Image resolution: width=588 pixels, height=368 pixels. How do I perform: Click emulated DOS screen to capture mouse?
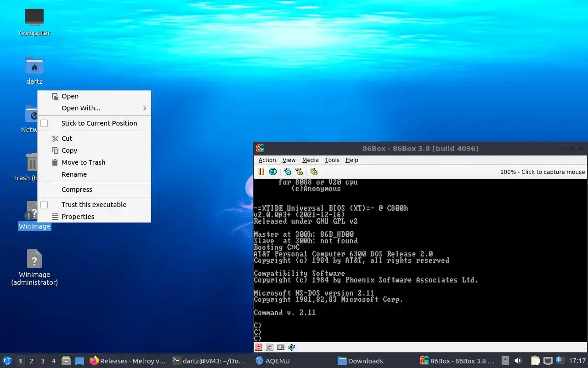(420, 260)
